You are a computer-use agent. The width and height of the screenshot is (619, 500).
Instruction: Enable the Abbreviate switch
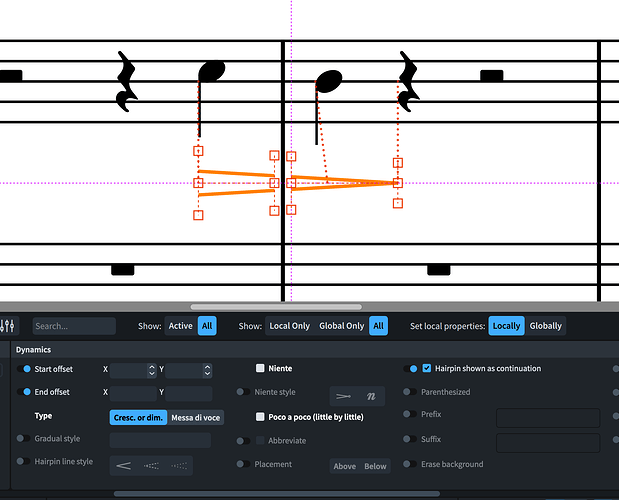pyautogui.click(x=243, y=441)
